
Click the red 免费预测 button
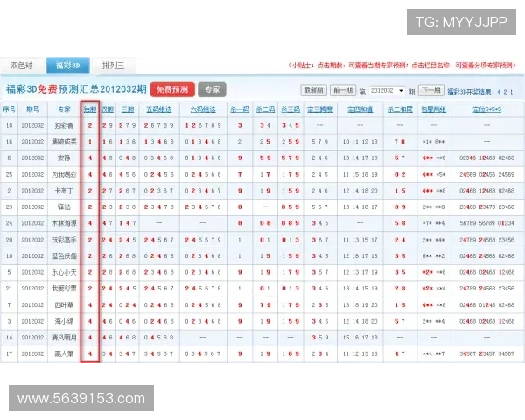click(x=172, y=89)
